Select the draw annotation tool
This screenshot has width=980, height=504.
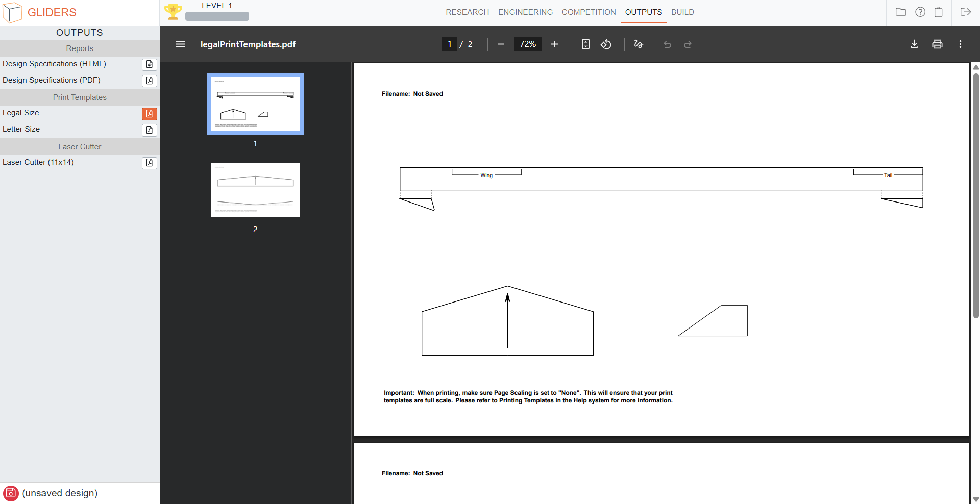tap(638, 44)
